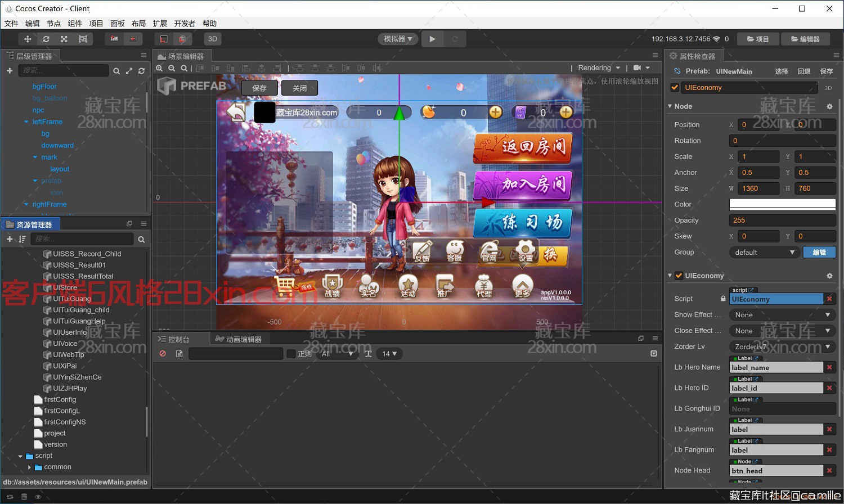The height and width of the screenshot is (504, 844).
Task: Zoom out of the scene editor
Action: (172, 68)
